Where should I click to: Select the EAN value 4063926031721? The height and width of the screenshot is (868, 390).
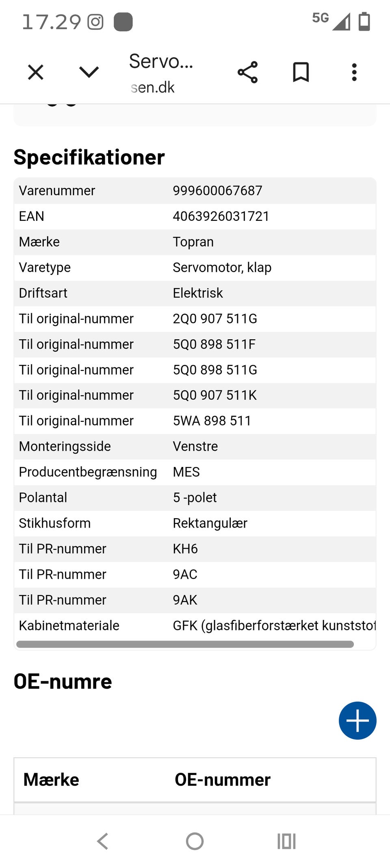click(221, 216)
